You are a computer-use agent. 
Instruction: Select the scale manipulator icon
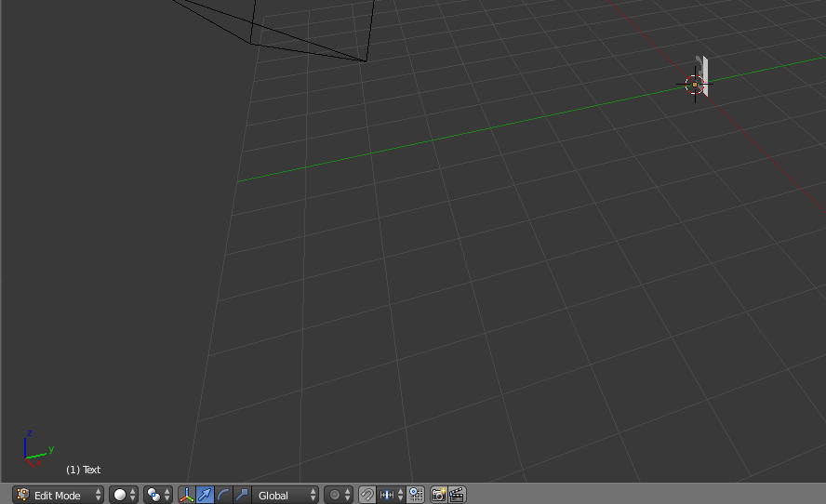pyautogui.click(x=242, y=495)
